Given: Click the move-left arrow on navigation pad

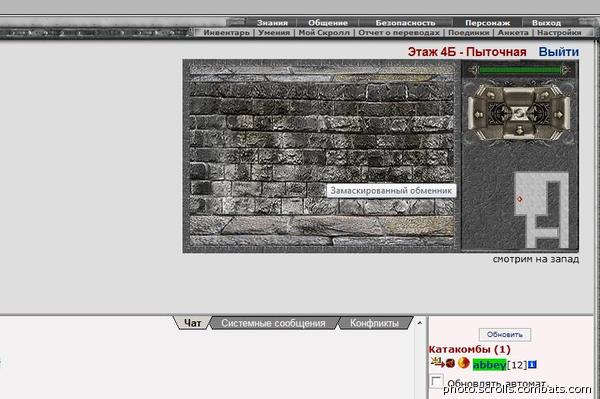Looking at the screenshot, I should pos(479,115).
